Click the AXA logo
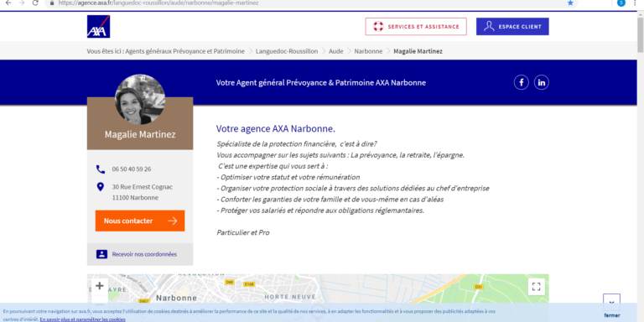Viewport: 644px width, 322px height. [x=99, y=27]
